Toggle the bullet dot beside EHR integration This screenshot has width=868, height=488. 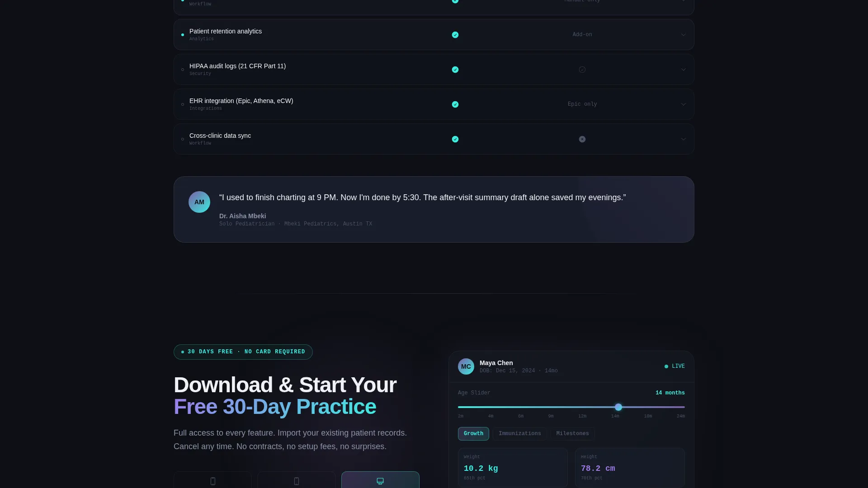point(183,104)
